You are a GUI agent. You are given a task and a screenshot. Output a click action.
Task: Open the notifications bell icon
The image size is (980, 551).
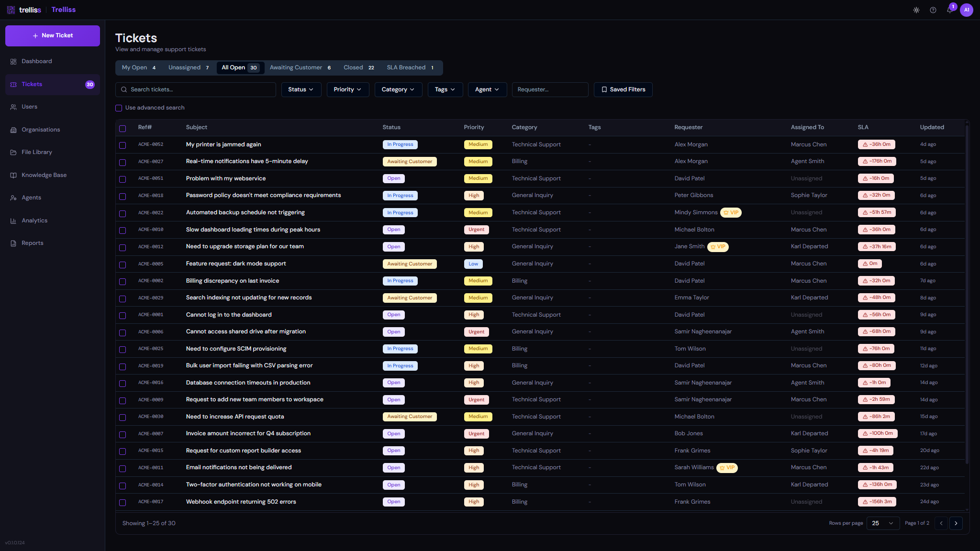(949, 10)
